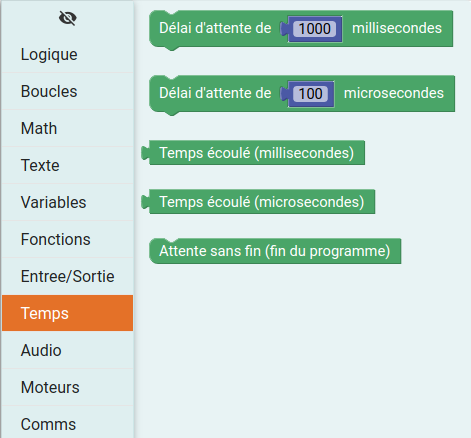
Task: Click the 1000 number field
Action: 314,29
